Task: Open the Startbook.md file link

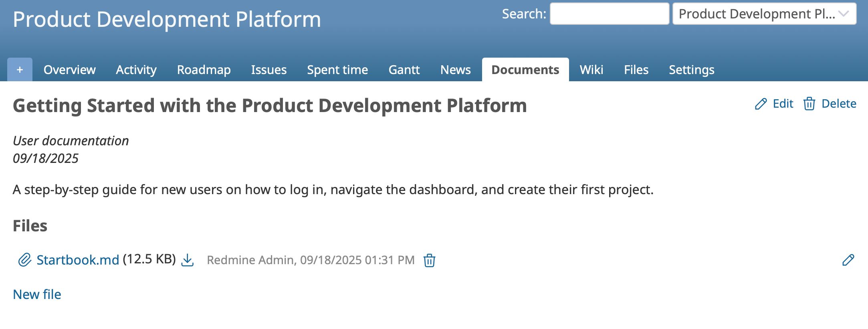Action: coord(78,260)
